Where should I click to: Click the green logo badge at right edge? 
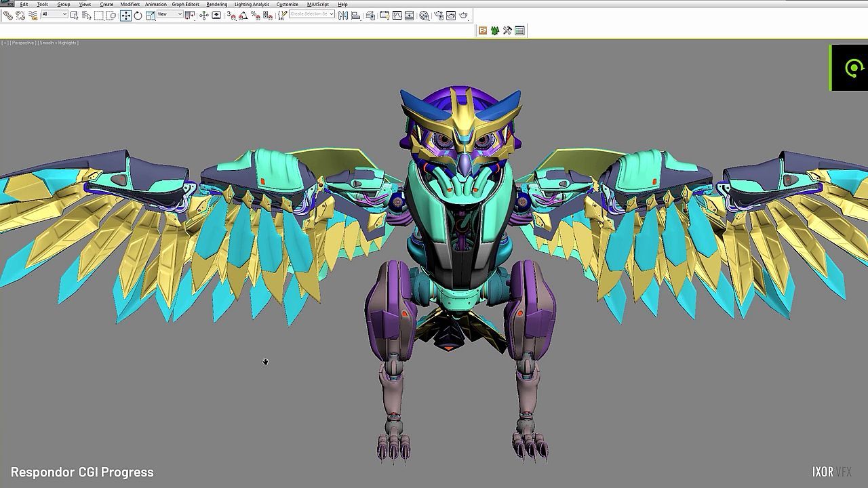(x=850, y=68)
